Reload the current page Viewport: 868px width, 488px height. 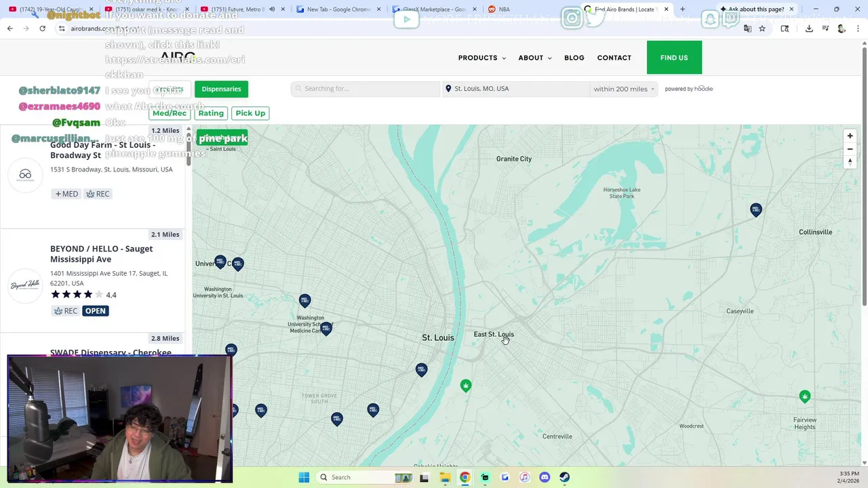[42, 28]
